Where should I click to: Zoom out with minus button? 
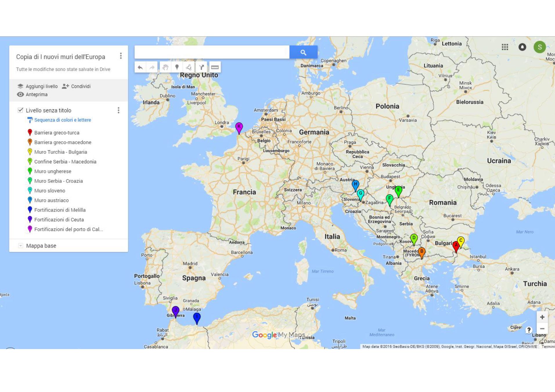point(542,329)
